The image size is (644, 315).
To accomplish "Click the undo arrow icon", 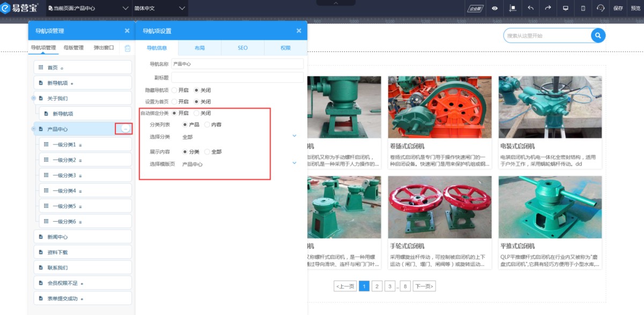I will (530, 8).
